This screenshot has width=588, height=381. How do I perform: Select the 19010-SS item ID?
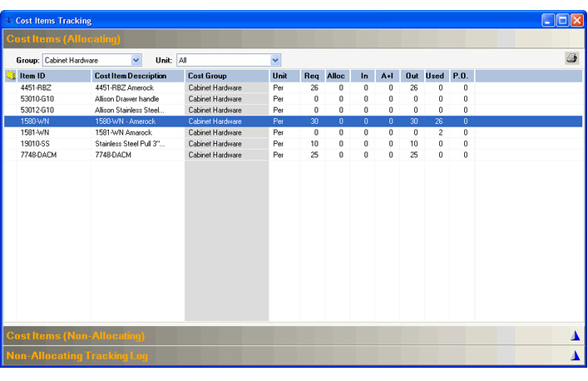35,144
